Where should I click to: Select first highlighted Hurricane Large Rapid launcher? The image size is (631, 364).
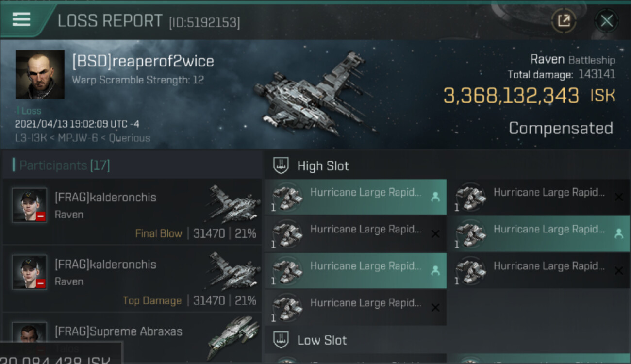(355, 197)
